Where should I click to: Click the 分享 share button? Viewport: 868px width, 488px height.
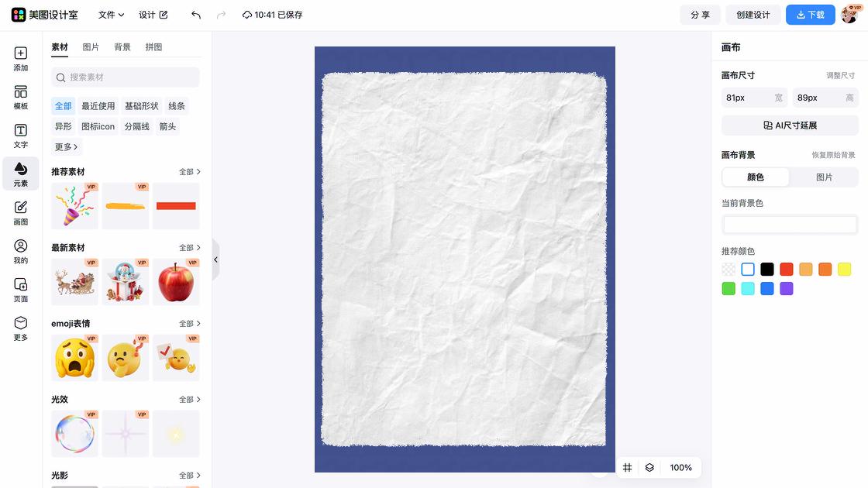click(701, 15)
